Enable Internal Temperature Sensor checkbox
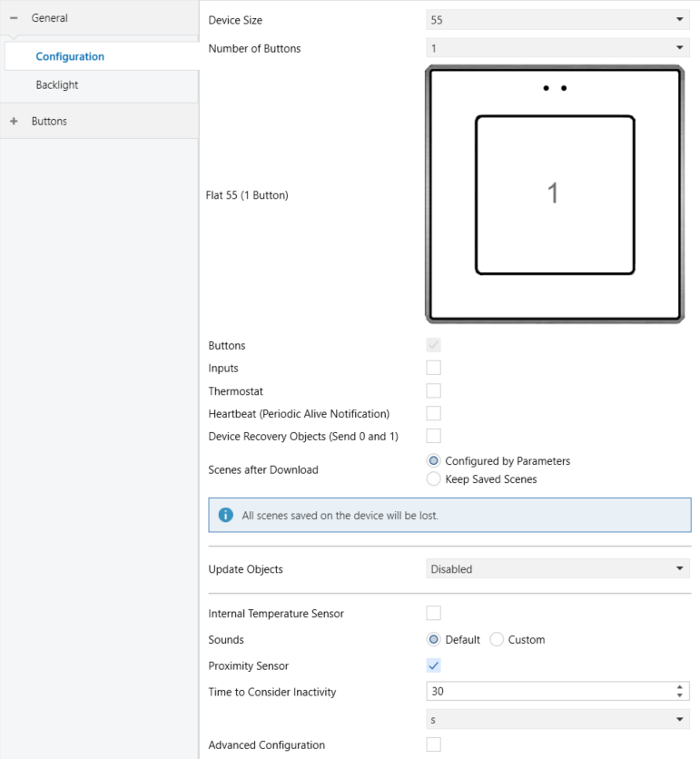This screenshot has width=700, height=759. click(434, 614)
